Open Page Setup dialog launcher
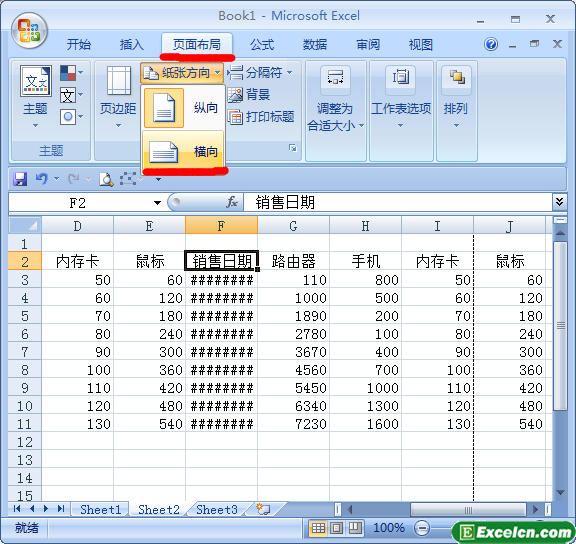The width and height of the screenshot is (576, 544). pyautogui.click(x=292, y=148)
